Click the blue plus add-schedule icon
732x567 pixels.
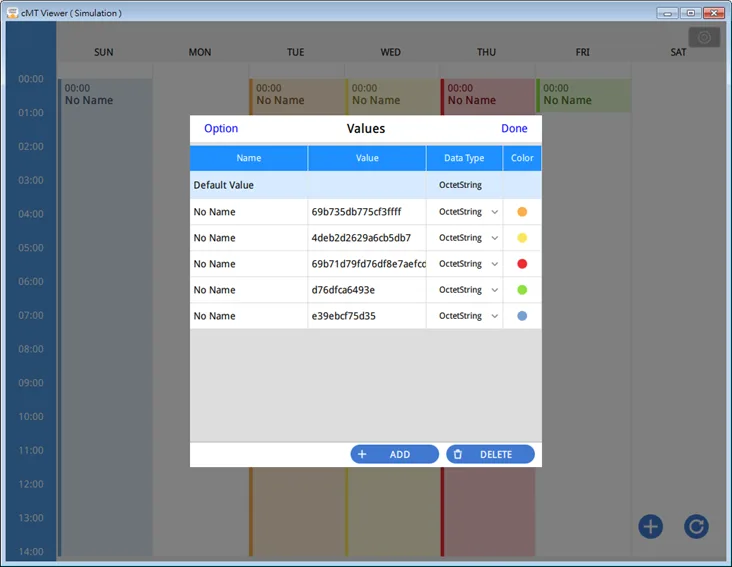coord(650,527)
